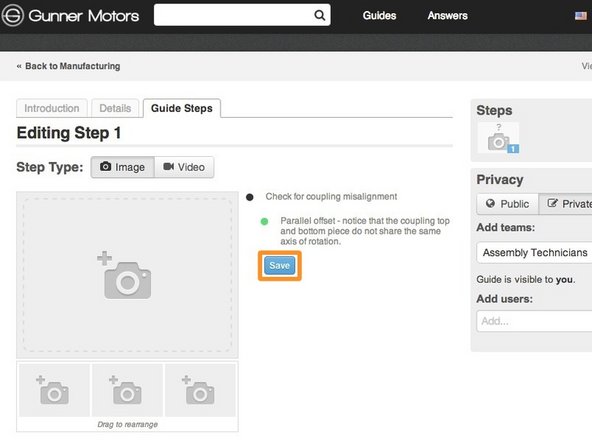This screenshot has height=444, width=592.
Task: Click the Gunner Motors site title
Action: 84,16
